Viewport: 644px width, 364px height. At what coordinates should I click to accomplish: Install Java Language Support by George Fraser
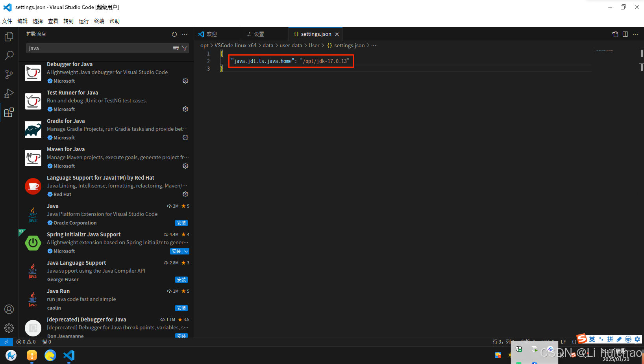point(181,280)
